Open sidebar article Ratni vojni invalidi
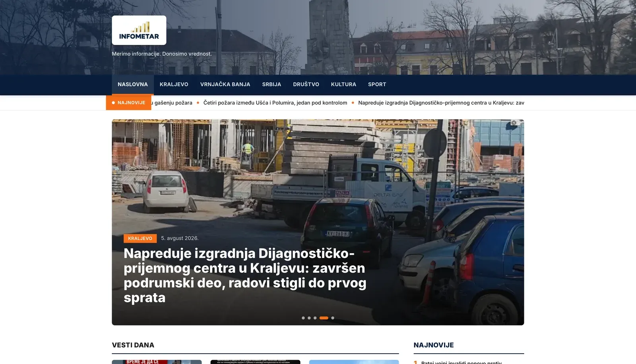 pyautogui.click(x=461, y=362)
